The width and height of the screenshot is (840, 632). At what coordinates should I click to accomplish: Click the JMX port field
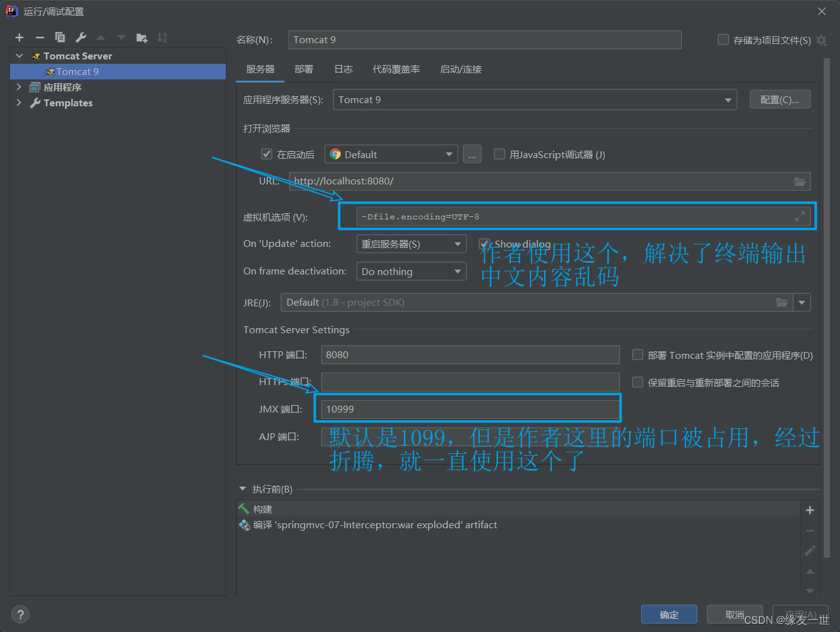pos(470,409)
